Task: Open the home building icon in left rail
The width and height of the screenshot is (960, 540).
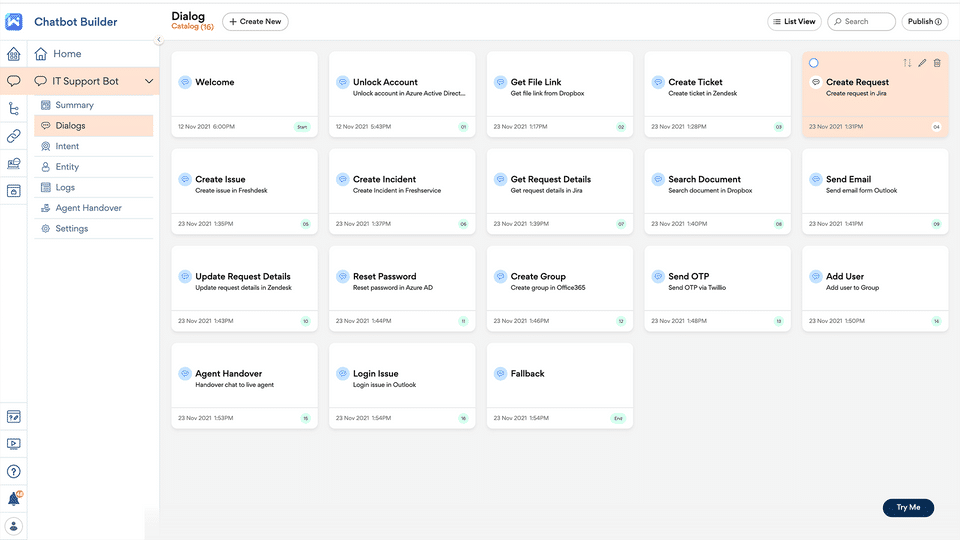Action: (13, 54)
